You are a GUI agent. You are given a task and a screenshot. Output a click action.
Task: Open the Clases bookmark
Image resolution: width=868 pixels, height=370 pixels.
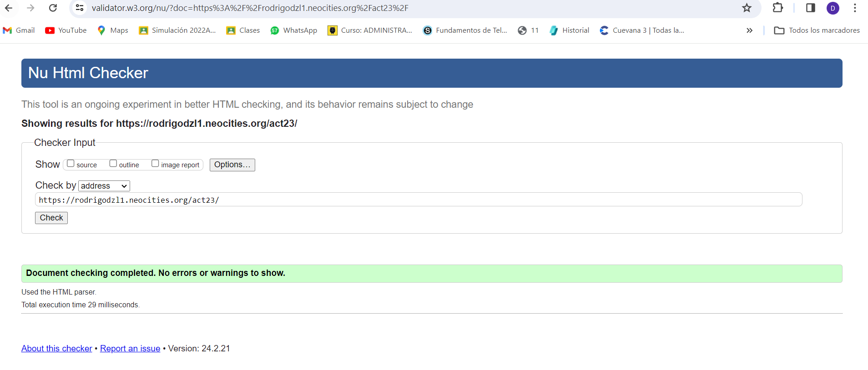click(243, 30)
